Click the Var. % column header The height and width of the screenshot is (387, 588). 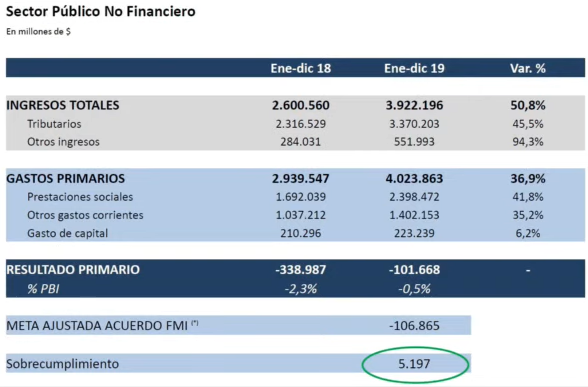[x=528, y=68]
